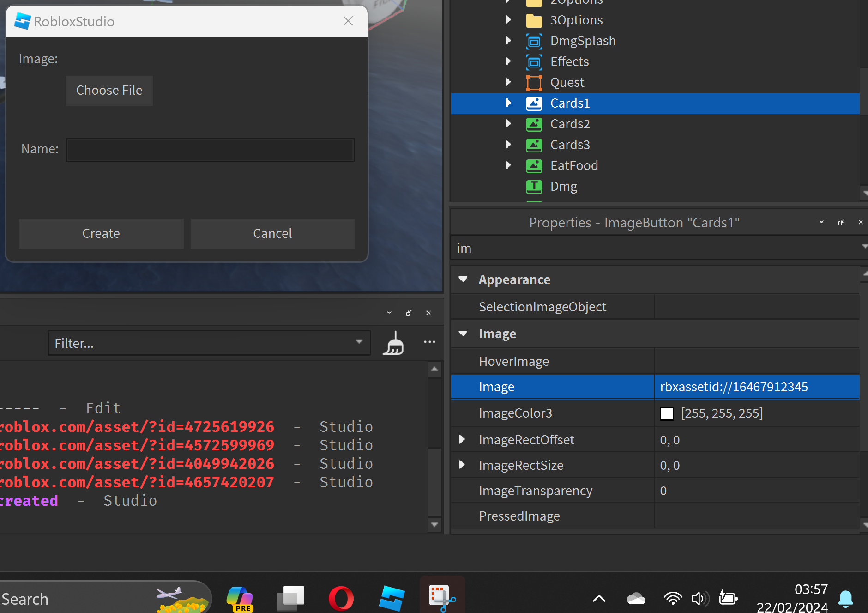Click Cancel in the RobloxStudio dialog
868x613 pixels.
pos(272,233)
